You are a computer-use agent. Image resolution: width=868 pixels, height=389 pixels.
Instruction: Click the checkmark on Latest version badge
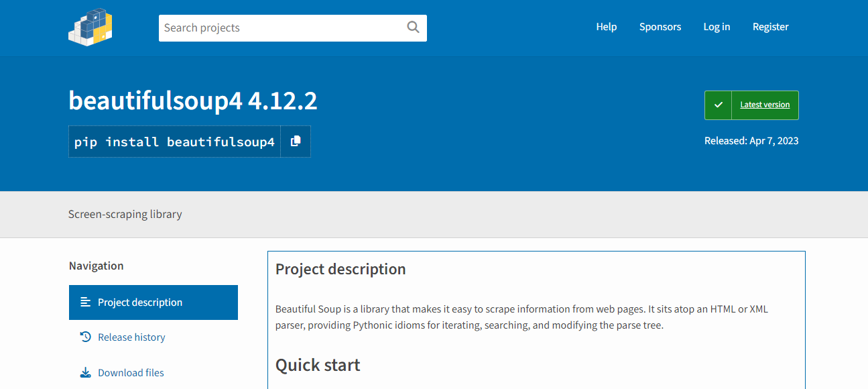click(717, 105)
